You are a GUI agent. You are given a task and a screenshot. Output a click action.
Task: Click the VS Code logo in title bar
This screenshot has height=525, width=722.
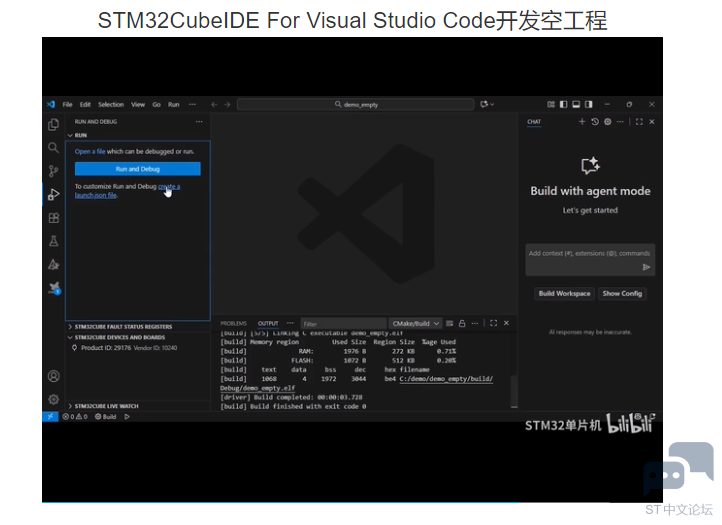(x=51, y=105)
